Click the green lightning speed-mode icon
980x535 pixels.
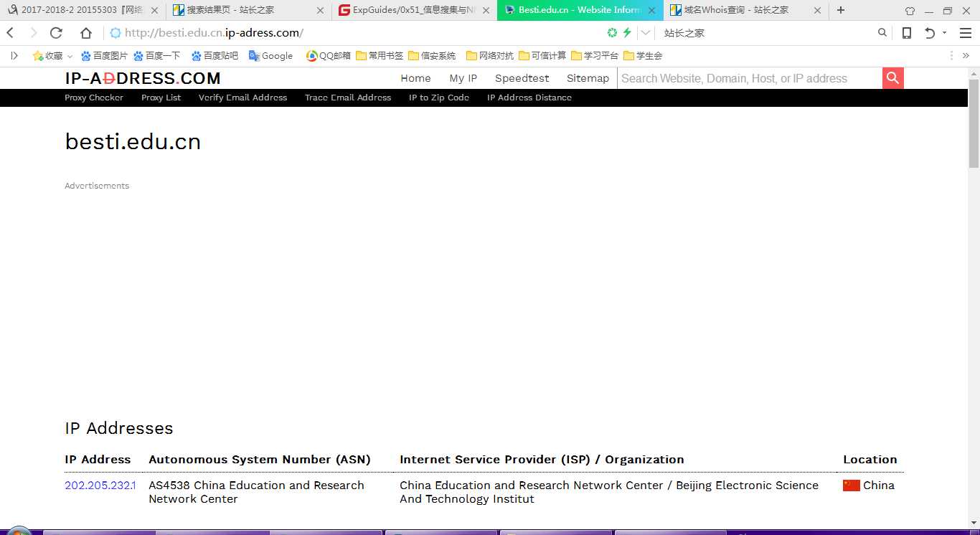(627, 33)
